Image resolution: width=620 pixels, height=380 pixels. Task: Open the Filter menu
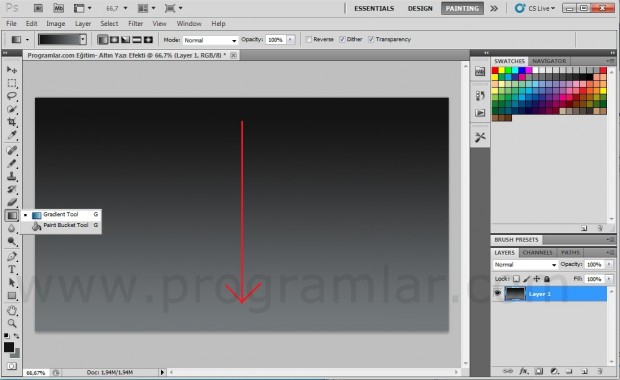pyautogui.click(x=135, y=24)
